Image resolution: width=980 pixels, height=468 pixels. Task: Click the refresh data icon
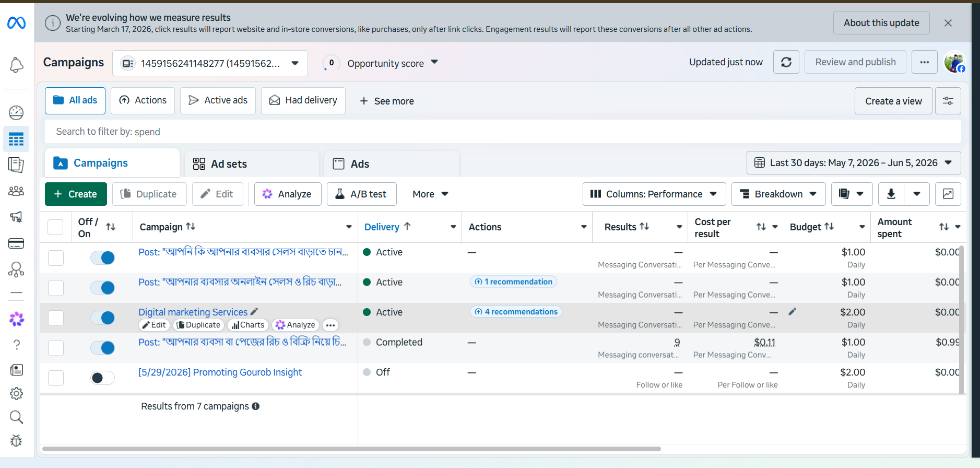point(786,62)
